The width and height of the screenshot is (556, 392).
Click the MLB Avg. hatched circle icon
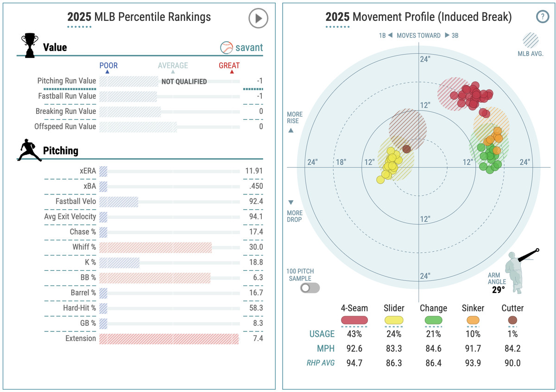[531, 40]
